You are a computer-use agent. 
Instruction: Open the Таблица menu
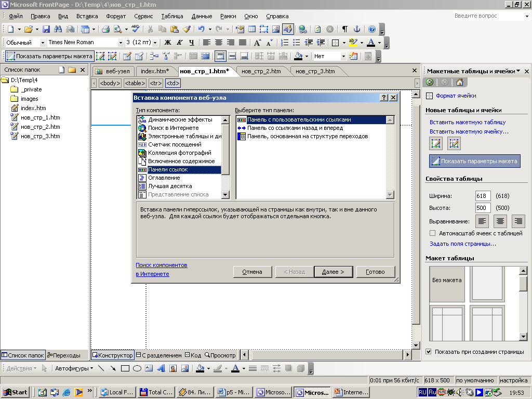[x=172, y=16]
